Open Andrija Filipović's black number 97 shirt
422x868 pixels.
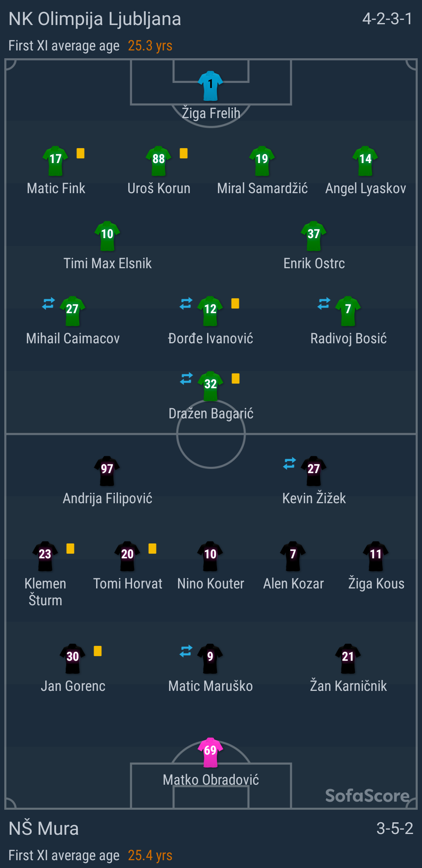pos(107,470)
